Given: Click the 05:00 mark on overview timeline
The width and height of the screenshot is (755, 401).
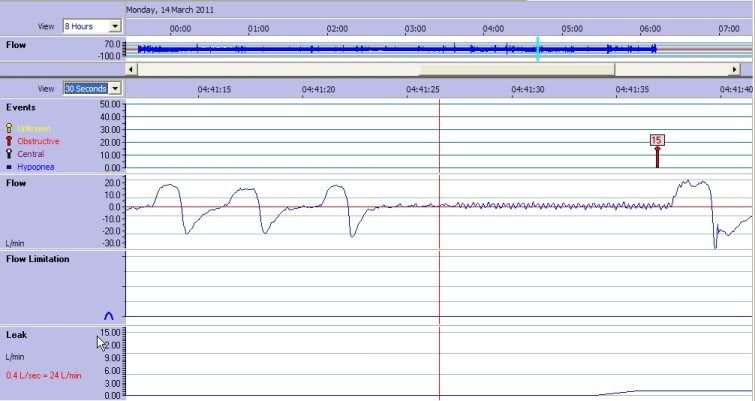Looking at the screenshot, I should pos(571,29).
